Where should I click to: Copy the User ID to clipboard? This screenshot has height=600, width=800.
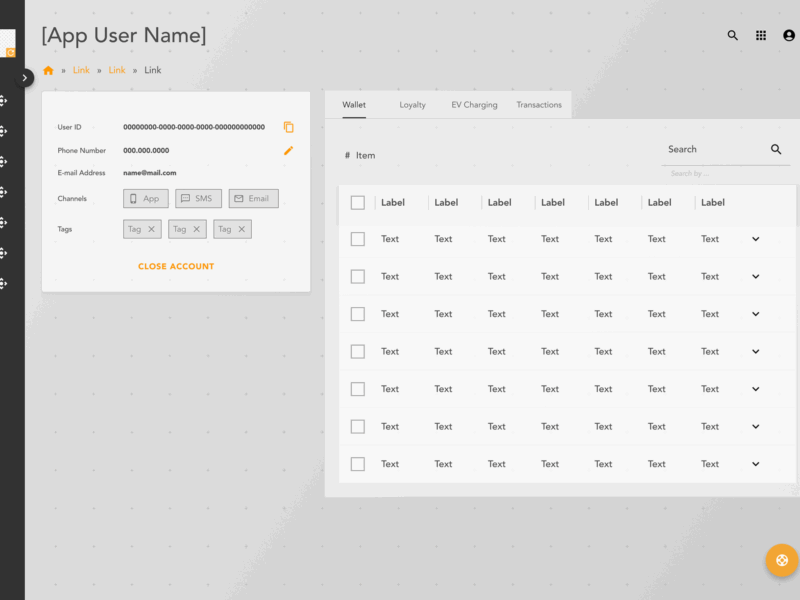[x=289, y=127]
